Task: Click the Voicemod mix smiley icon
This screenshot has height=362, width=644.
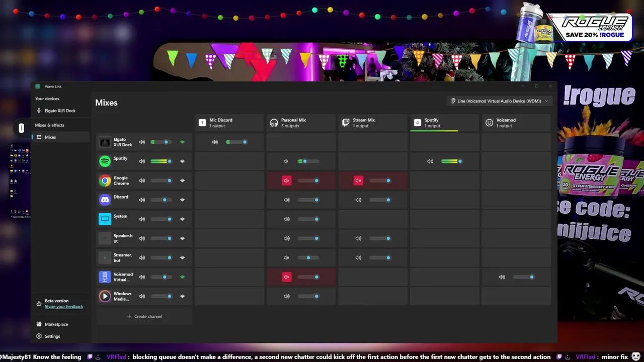Action: [489, 123]
